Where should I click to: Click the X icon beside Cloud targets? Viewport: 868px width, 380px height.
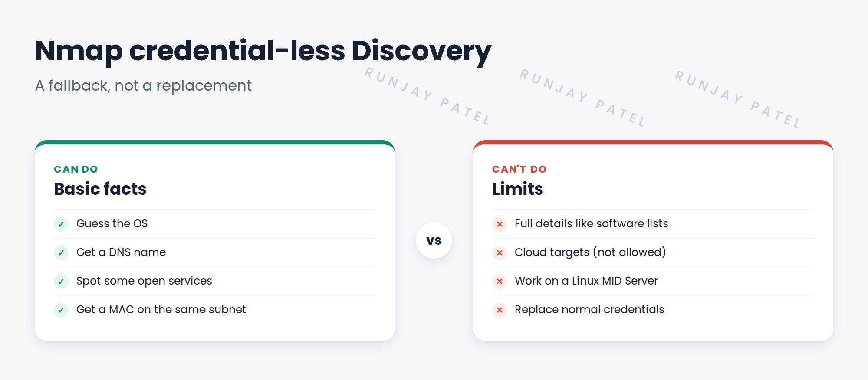(x=500, y=252)
